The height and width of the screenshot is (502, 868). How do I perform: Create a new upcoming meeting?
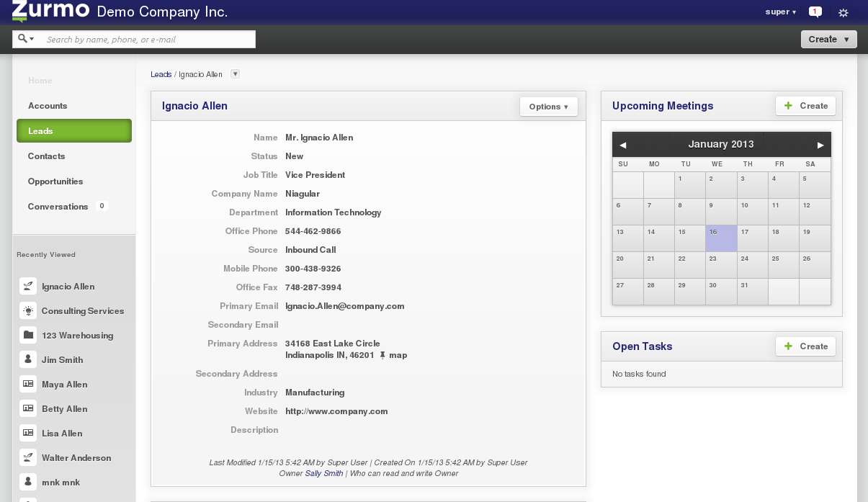point(806,106)
